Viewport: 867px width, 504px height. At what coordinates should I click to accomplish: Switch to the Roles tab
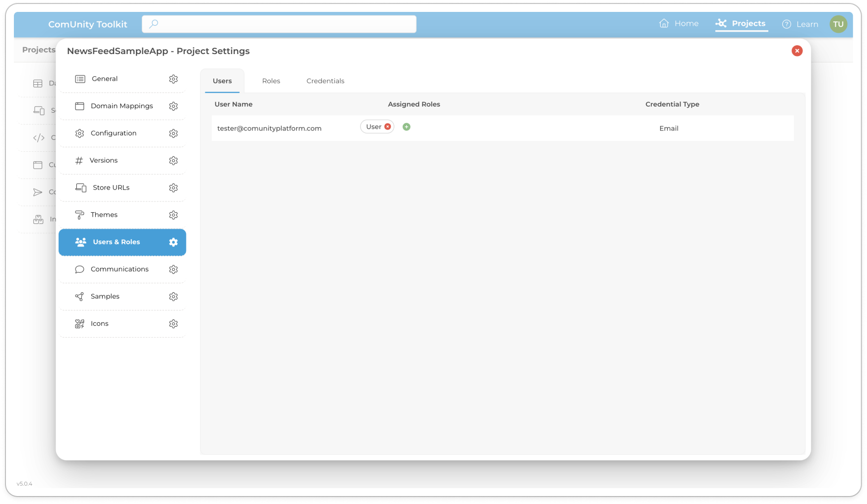pyautogui.click(x=271, y=81)
